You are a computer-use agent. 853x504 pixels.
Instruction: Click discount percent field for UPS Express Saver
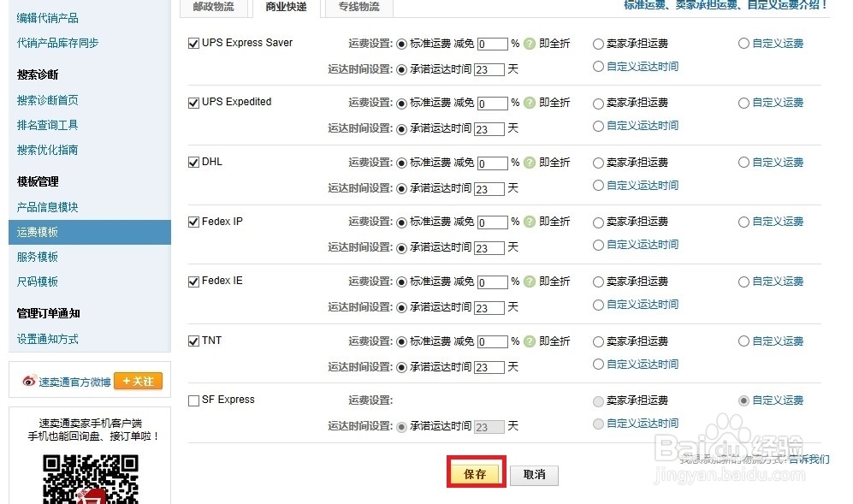tap(492, 44)
